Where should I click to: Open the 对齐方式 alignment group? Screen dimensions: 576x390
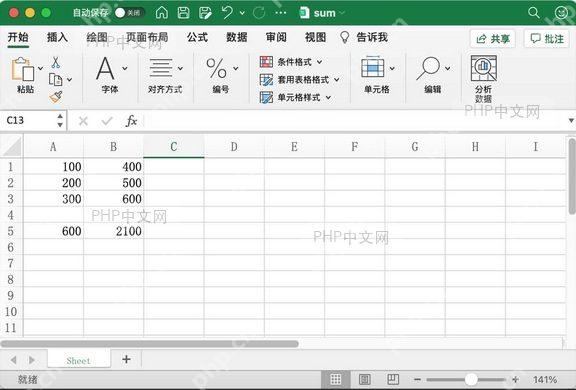pos(165,75)
